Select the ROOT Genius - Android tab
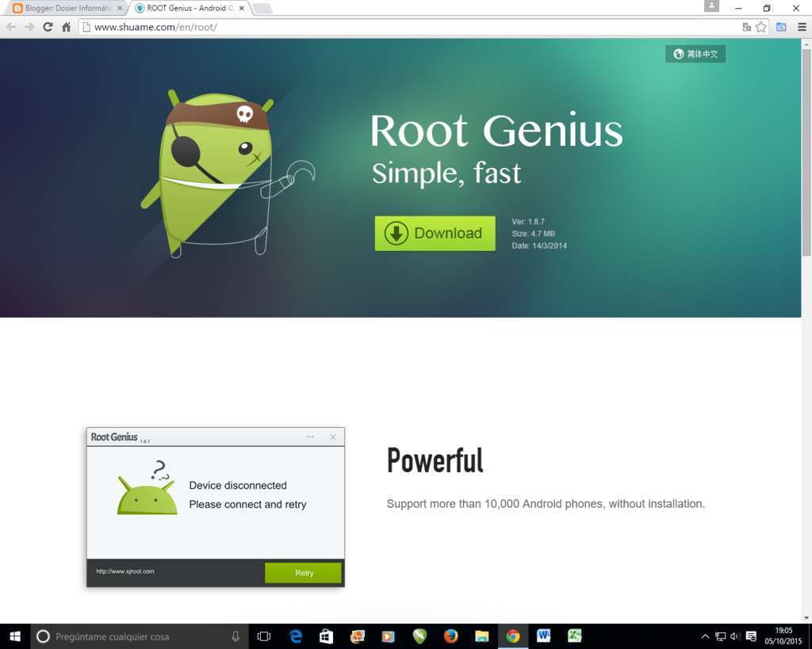Screen dimensions: 812x649 coord(190,8)
